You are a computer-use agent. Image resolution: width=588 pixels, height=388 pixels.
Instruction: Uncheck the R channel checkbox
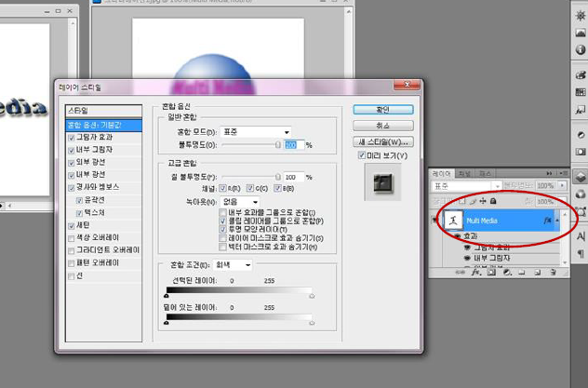(x=222, y=188)
